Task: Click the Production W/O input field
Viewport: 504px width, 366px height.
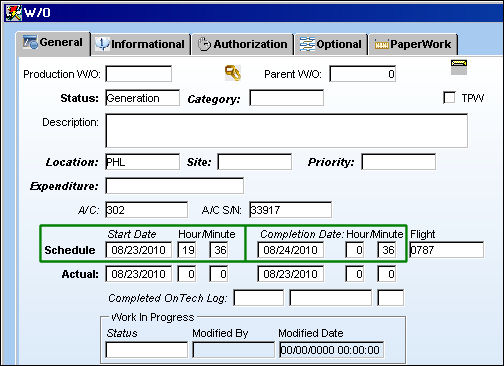Action: click(139, 74)
